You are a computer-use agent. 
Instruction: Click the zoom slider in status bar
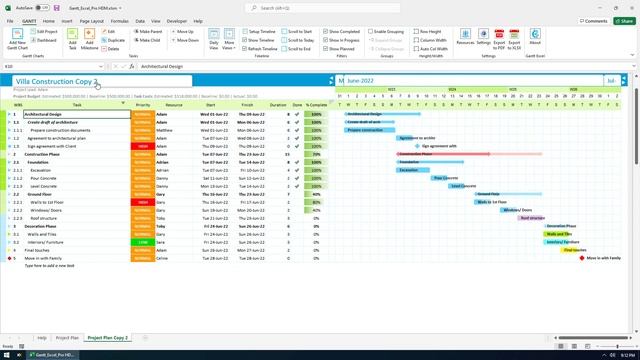pyautogui.click(x=617, y=347)
